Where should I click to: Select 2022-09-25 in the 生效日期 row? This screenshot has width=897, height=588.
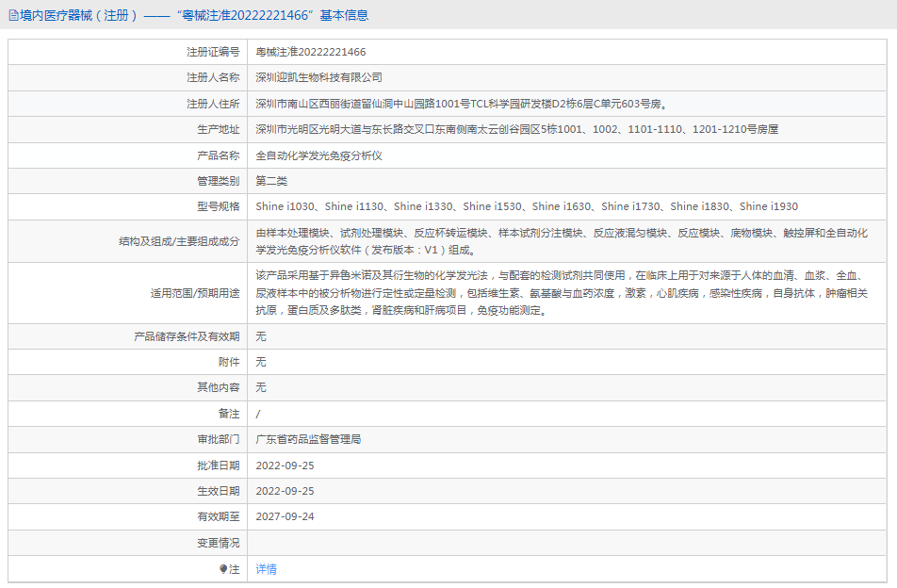tap(285, 491)
